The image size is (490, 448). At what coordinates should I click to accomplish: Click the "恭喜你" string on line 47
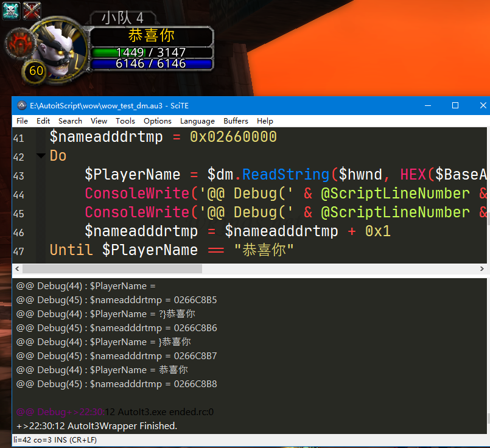[x=264, y=250]
